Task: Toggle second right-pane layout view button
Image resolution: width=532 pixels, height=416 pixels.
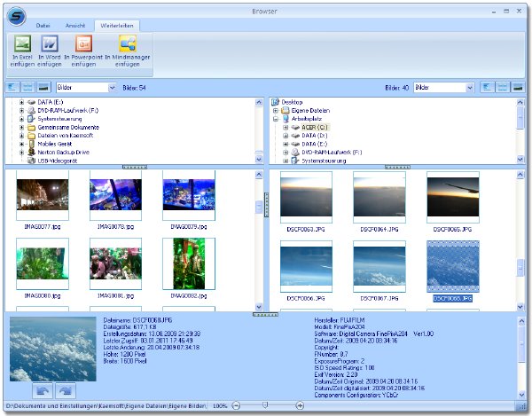Action: pos(503,87)
